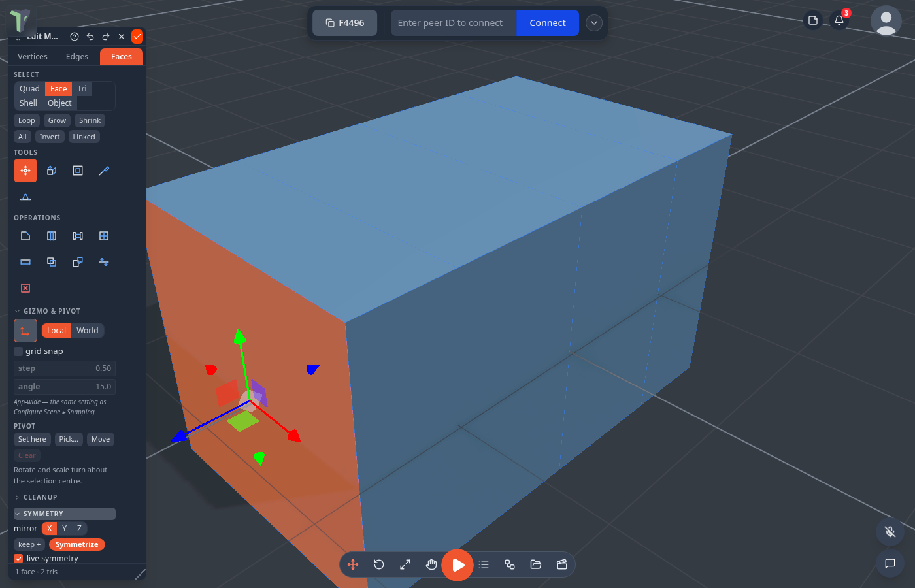Open the notifications bell
915x588 pixels.
click(x=839, y=20)
